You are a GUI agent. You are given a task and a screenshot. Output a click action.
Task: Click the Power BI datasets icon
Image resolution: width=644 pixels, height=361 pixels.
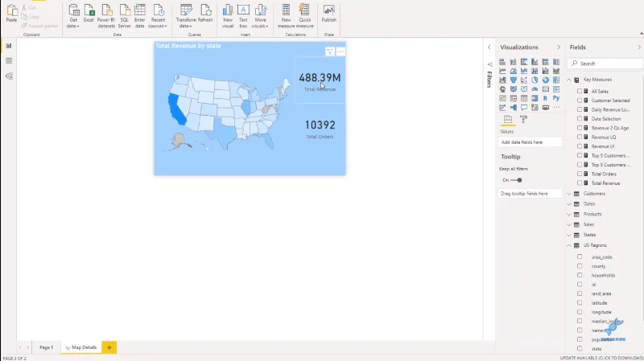pyautogui.click(x=106, y=16)
